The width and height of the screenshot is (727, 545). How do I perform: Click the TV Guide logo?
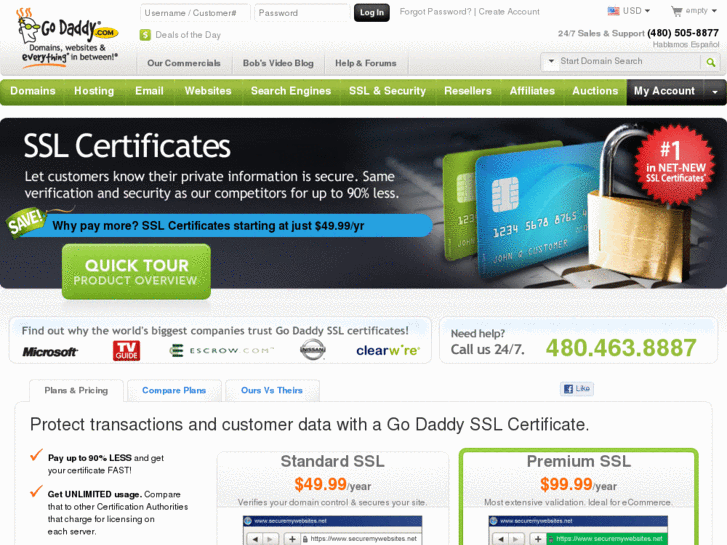click(x=127, y=351)
